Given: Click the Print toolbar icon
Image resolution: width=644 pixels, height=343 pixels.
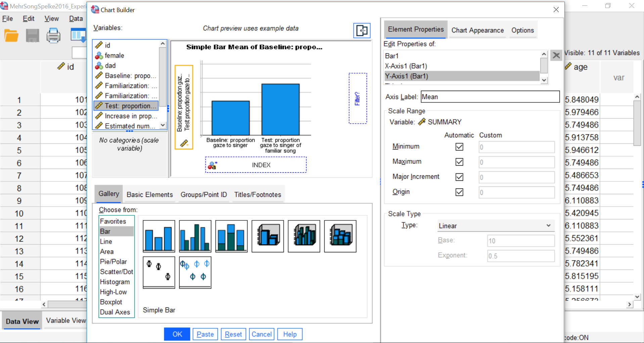Looking at the screenshot, I should [x=53, y=36].
